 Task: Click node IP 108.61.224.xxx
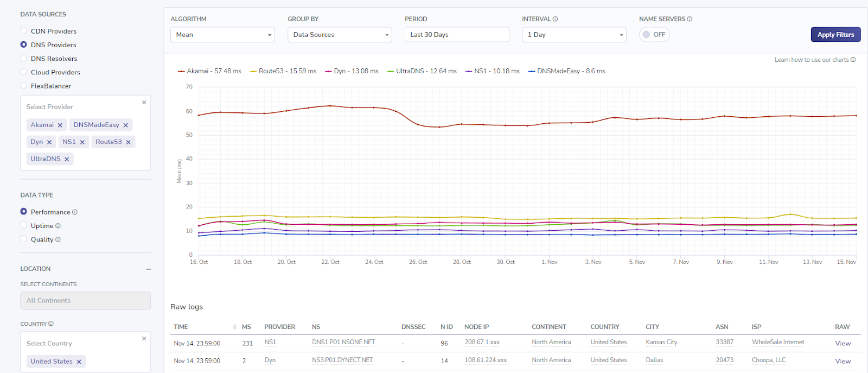coord(486,360)
